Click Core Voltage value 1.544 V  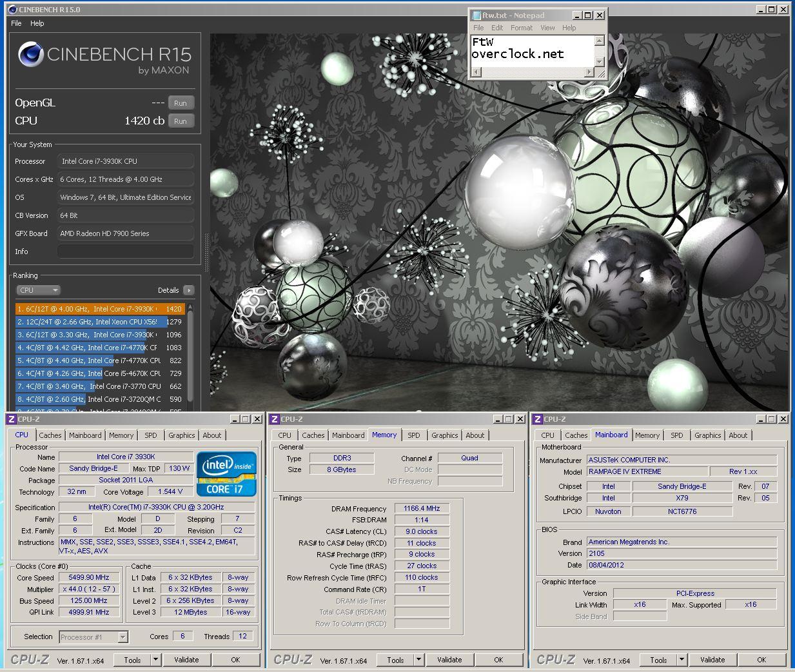pos(171,491)
